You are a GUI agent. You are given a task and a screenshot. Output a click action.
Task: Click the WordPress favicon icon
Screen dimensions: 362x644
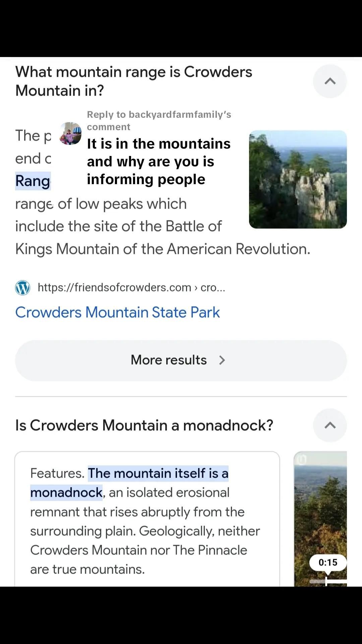[23, 288]
